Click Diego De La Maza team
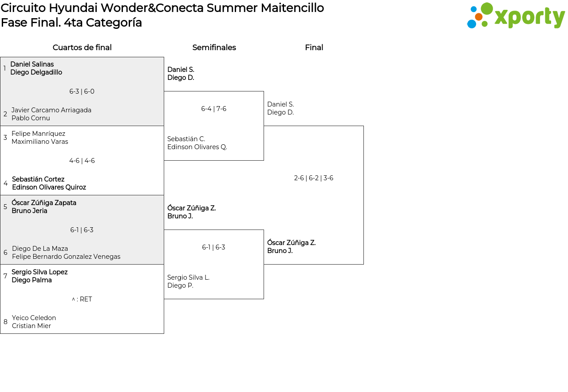 click(x=66, y=253)
